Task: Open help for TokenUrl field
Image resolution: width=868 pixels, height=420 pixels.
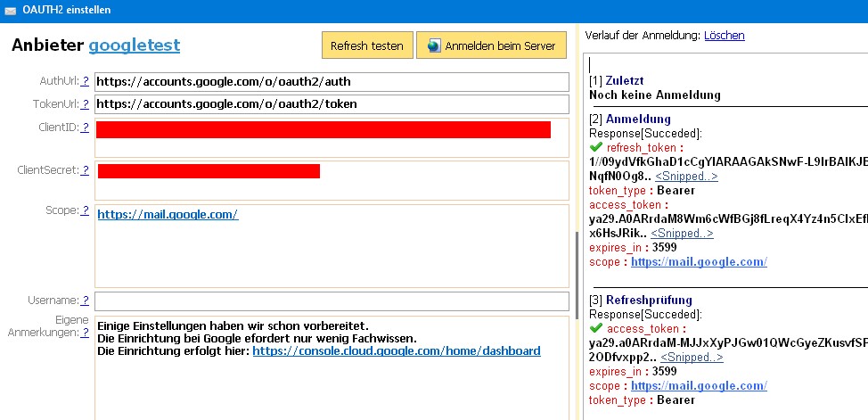Action: pyautogui.click(x=86, y=103)
